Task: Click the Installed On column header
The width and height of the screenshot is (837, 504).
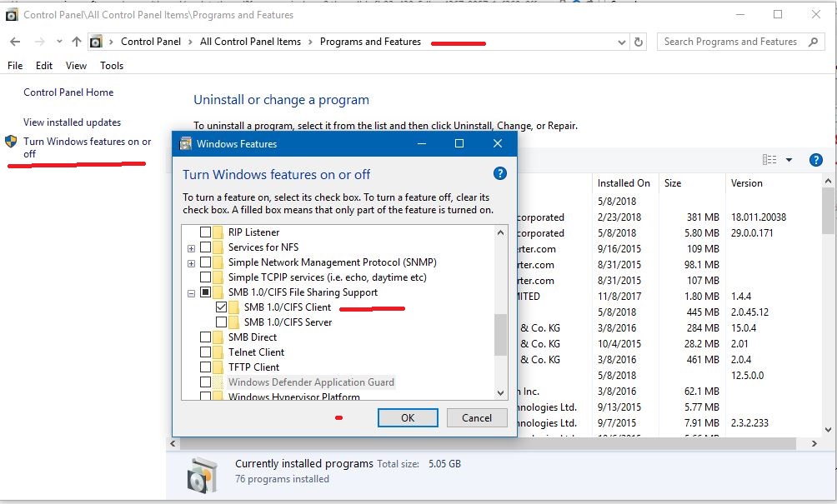Action: pyautogui.click(x=624, y=183)
